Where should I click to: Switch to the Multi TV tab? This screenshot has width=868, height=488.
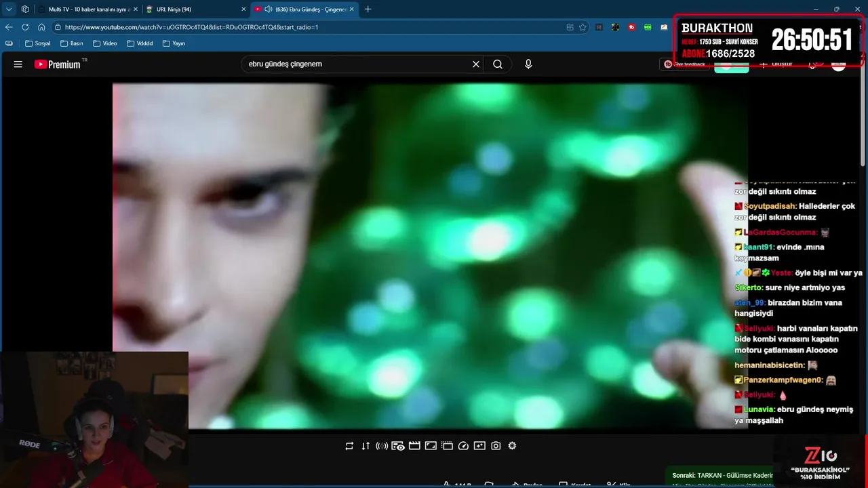pyautogui.click(x=87, y=9)
